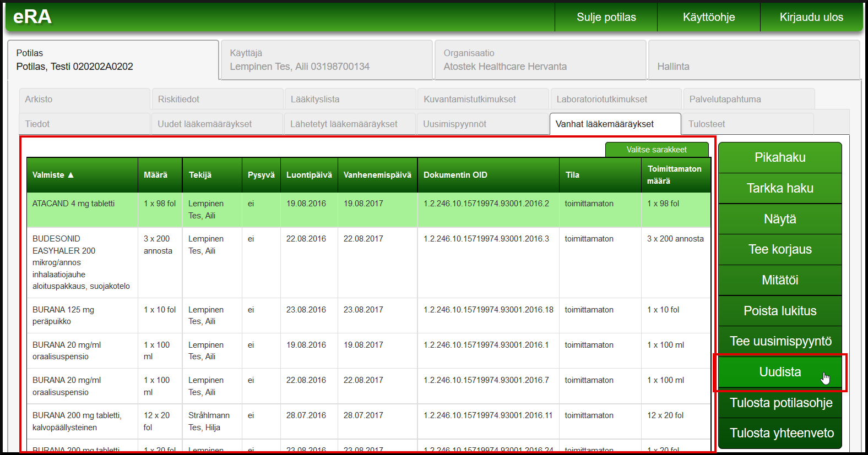The width and height of the screenshot is (868, 455).
Task: Click the 3 x 200 annosta Määrä cell
Action: [x=160, y=262]
